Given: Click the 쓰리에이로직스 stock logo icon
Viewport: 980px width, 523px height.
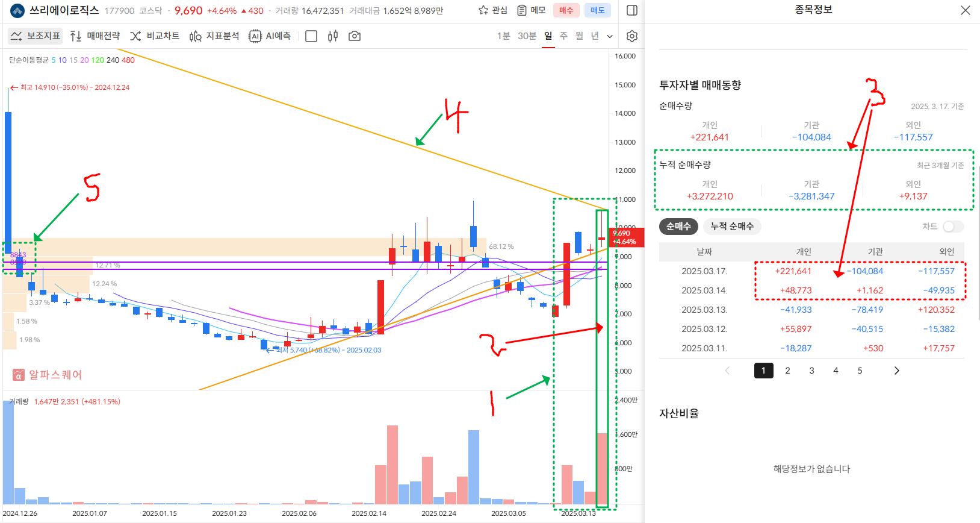Looking at the screenshot, I should point(17,11).
